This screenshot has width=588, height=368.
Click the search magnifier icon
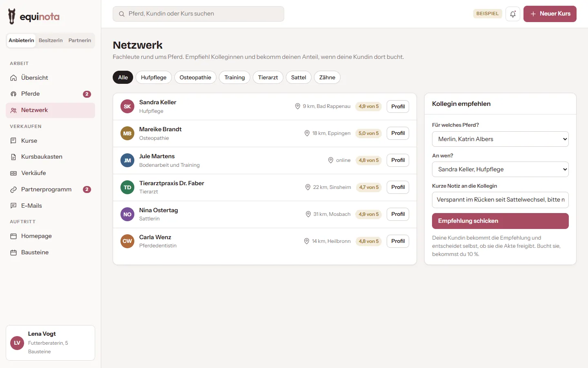(x=122, y=14)
